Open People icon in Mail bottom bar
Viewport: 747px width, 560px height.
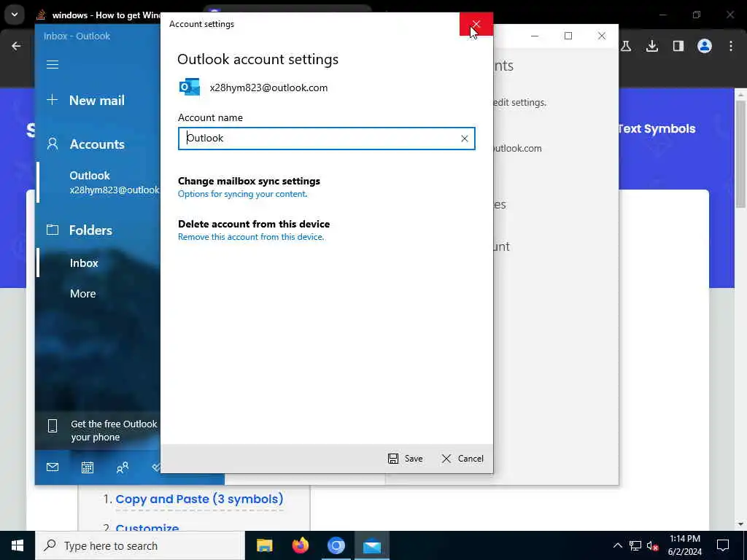click(x=123, y=467)
